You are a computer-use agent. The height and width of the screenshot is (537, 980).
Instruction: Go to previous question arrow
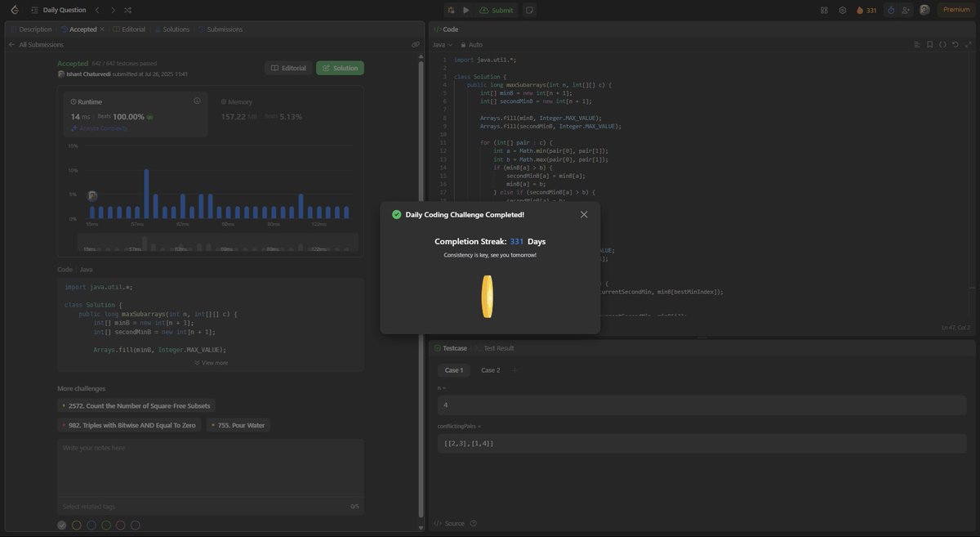coord(97,10)
